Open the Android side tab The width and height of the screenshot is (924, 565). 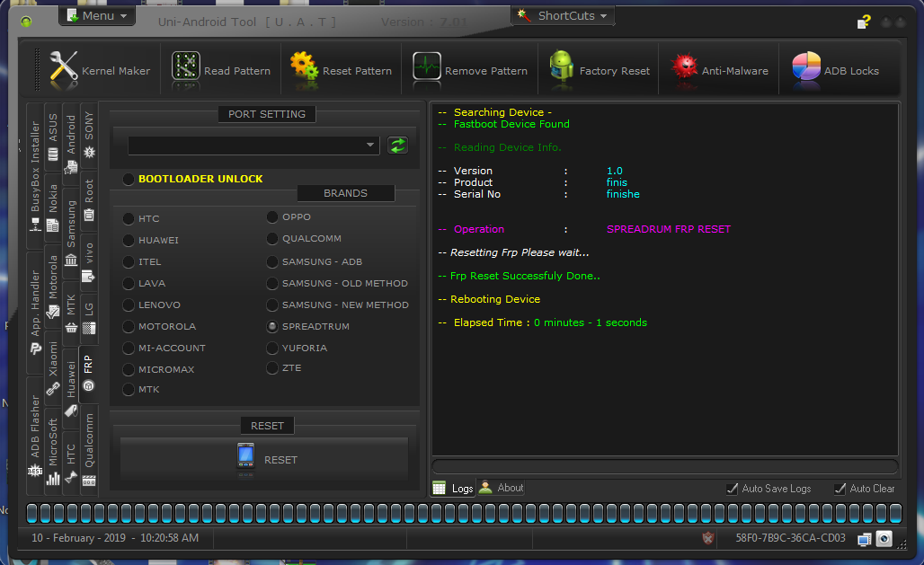click(71, 144)
